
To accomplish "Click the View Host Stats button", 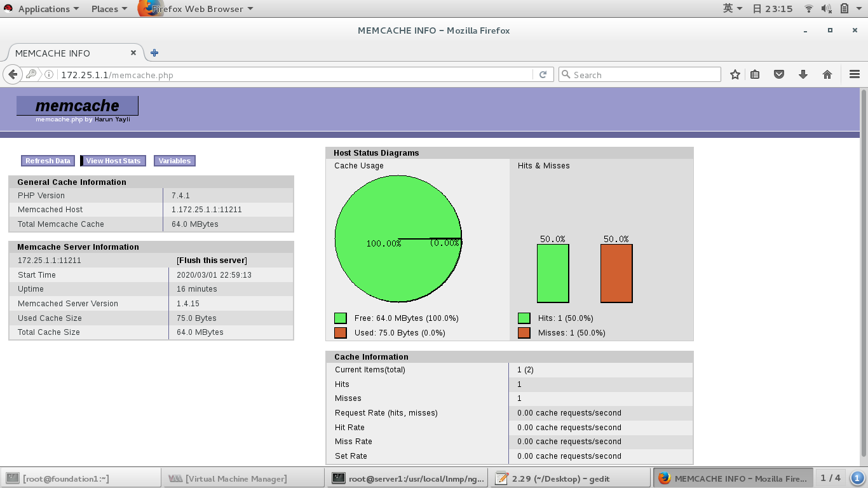I will coord(113,161).
